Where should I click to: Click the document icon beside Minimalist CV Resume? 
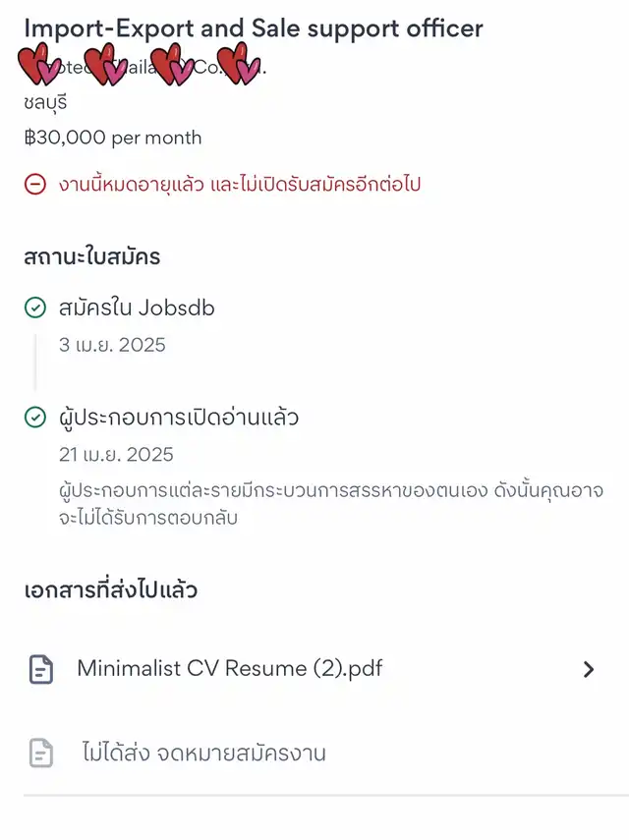[40, 669]
